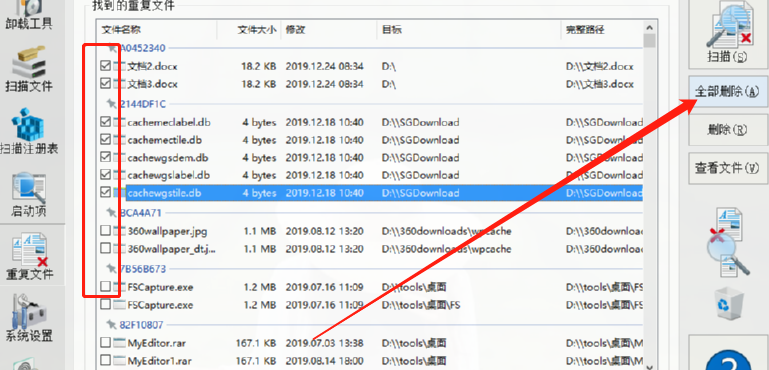This screenshot has width=769, height=370.
Task: Select the cachemectile.db file name
Action: tap(164, 140)
